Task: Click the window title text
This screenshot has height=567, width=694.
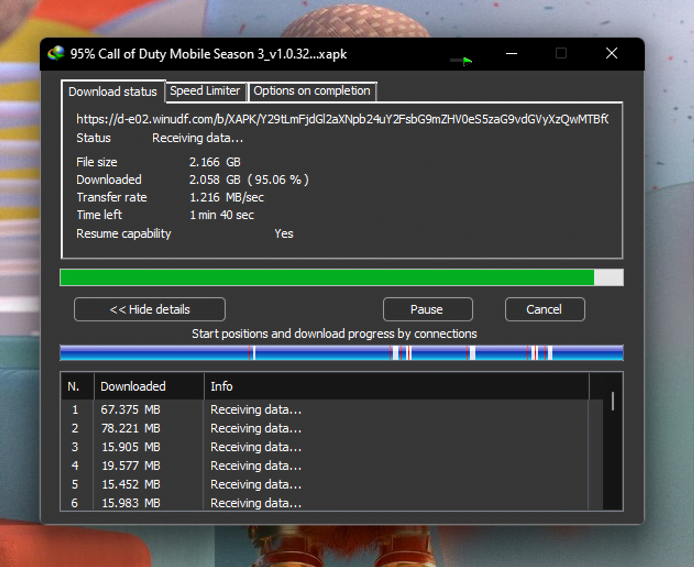Action: tap(208, 54)
